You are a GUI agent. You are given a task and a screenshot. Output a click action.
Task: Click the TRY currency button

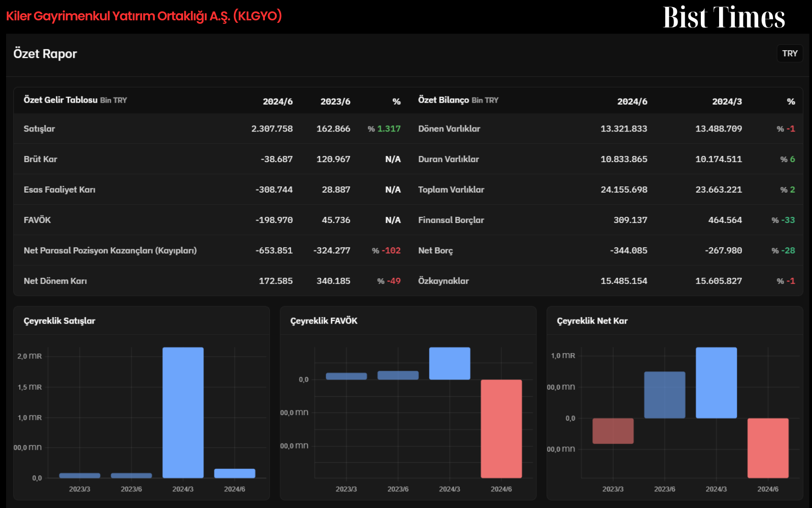pyautogui.click(x=790, y=53)
